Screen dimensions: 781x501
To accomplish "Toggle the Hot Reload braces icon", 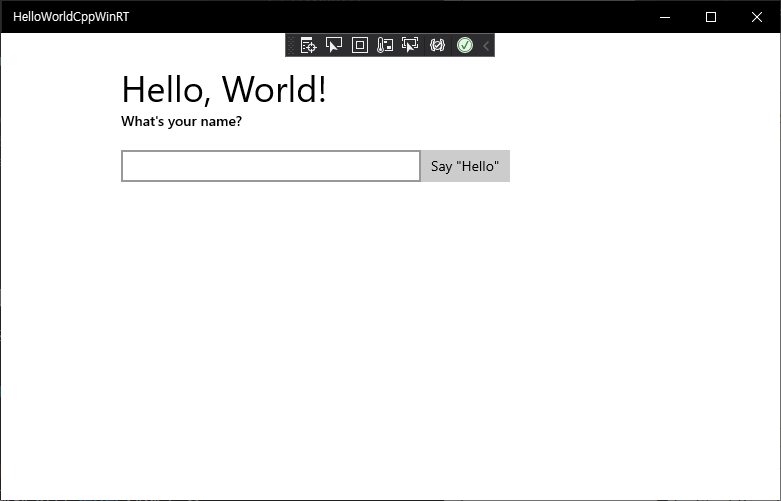I will 437,45.
